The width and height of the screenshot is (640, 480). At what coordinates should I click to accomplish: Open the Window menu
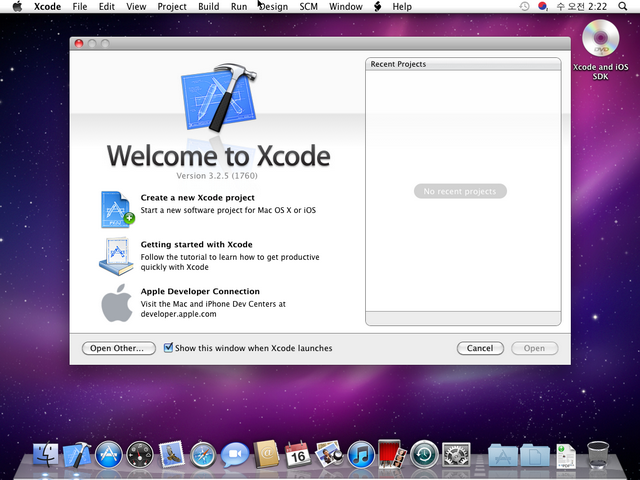[x=346, y=7]
